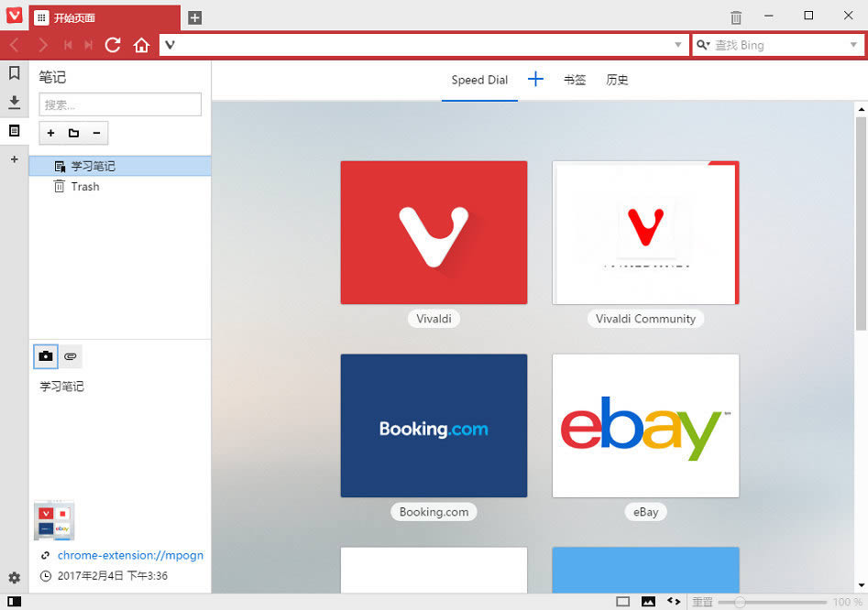Open the Downloads panel

click(x=15, y=102)
